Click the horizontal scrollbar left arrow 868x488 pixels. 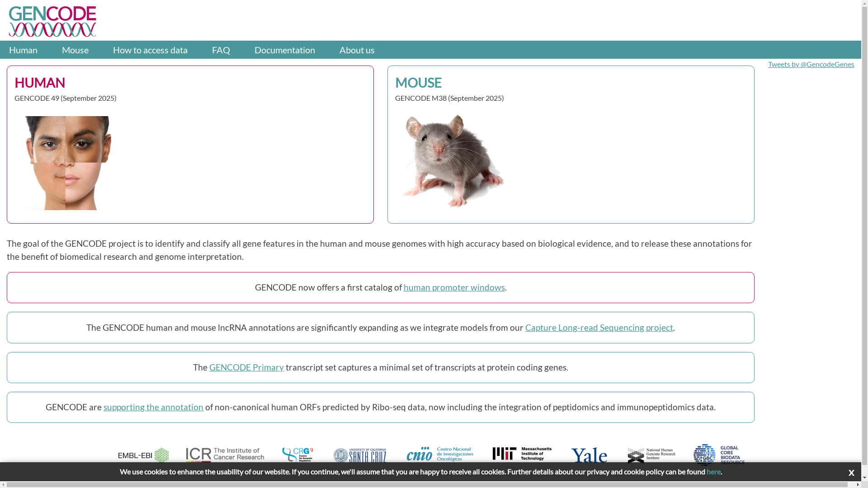point(3,485)
